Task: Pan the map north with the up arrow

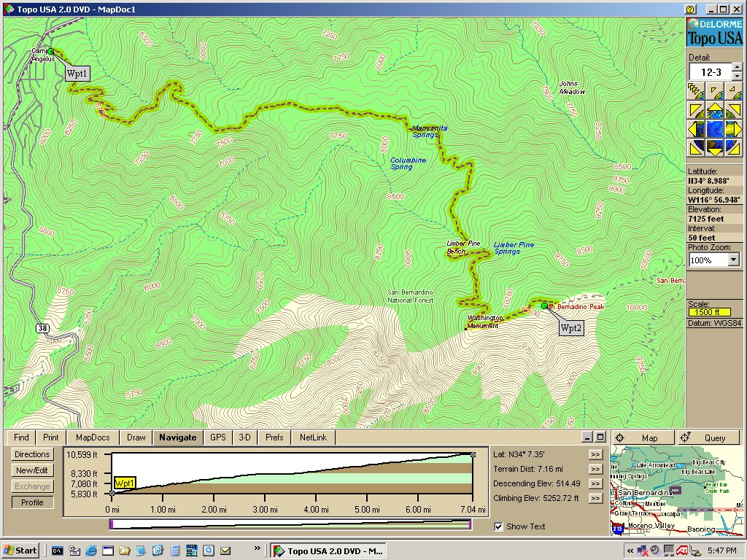Action: (x=715, y=111)
